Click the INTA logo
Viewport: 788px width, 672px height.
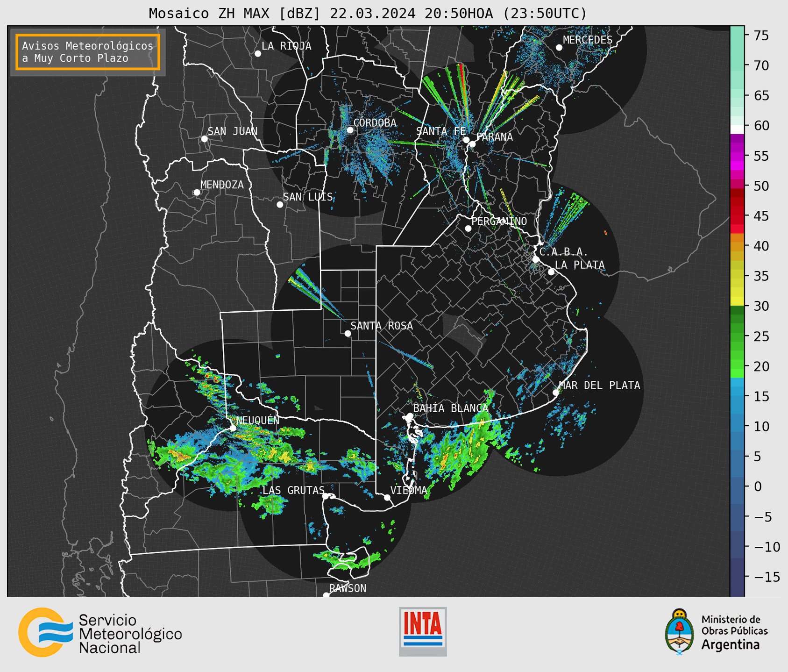[423, 631]
